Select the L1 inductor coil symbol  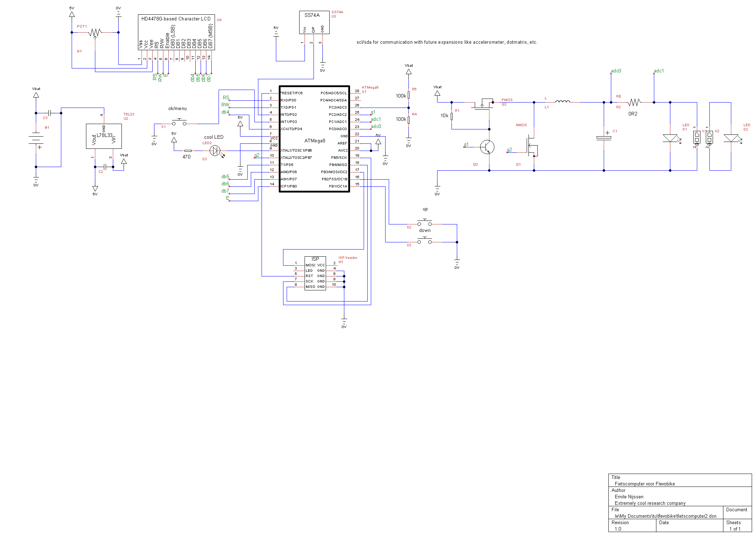click(563, 102)
